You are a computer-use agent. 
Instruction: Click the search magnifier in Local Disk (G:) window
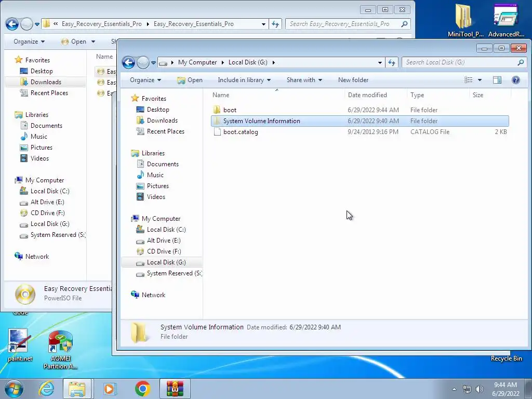[x=521, y=62]
